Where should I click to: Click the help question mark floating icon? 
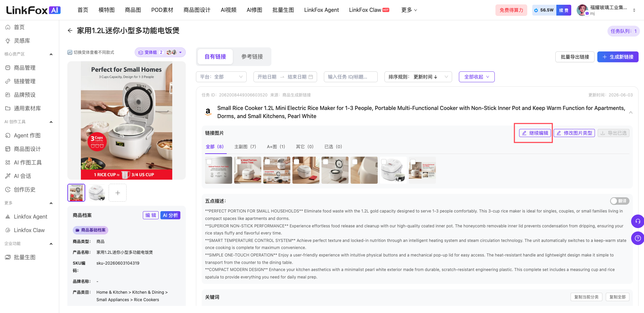(x=638, y=238)
